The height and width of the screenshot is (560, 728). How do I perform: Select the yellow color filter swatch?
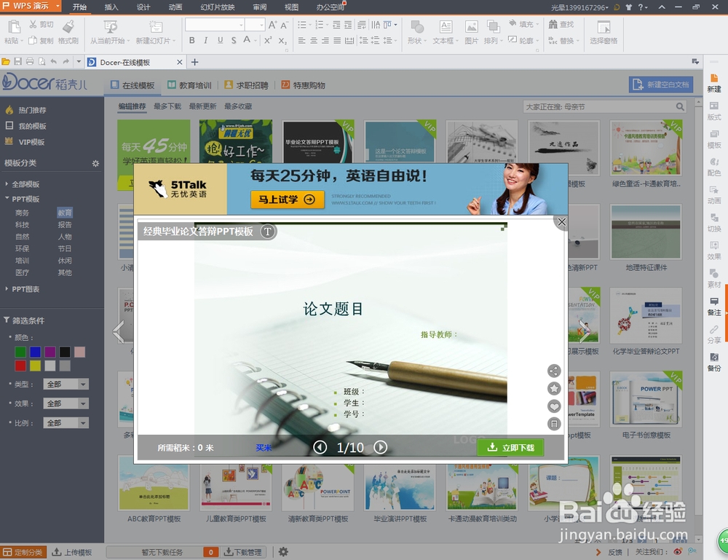(x=35, y=366)
